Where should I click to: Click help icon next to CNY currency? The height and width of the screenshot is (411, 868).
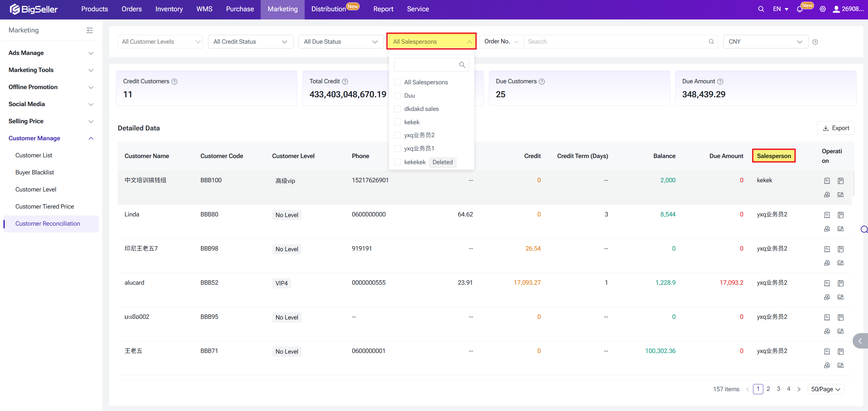[815, 42]
